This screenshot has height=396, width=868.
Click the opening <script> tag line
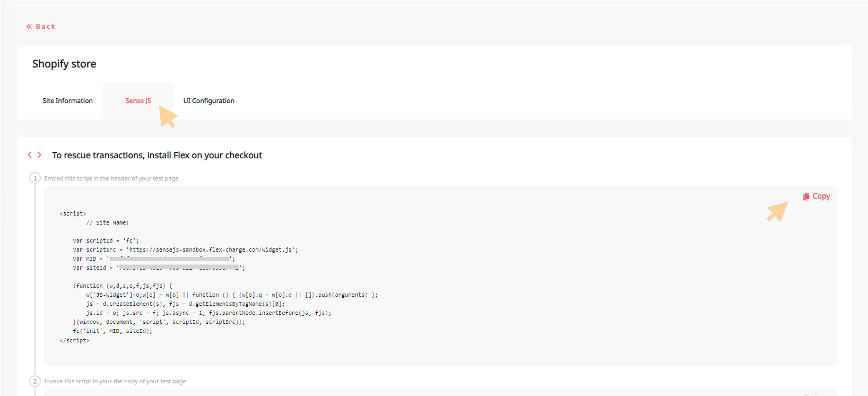pos(73,213)
